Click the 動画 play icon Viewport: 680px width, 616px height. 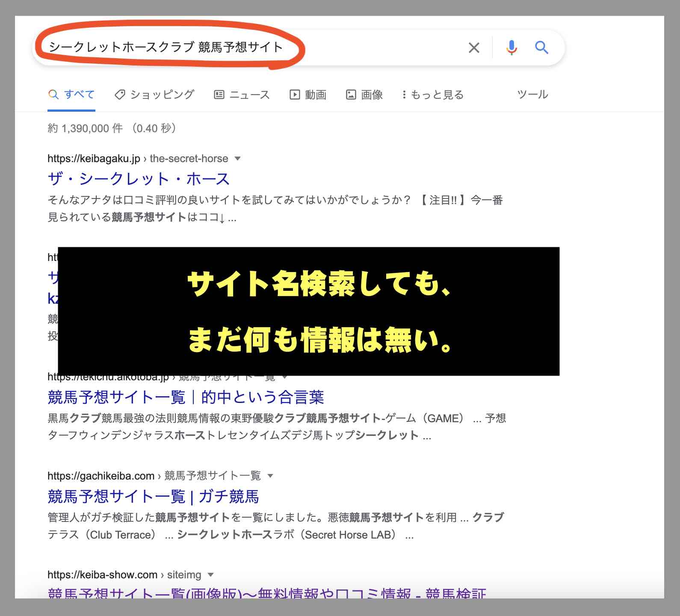295,95
